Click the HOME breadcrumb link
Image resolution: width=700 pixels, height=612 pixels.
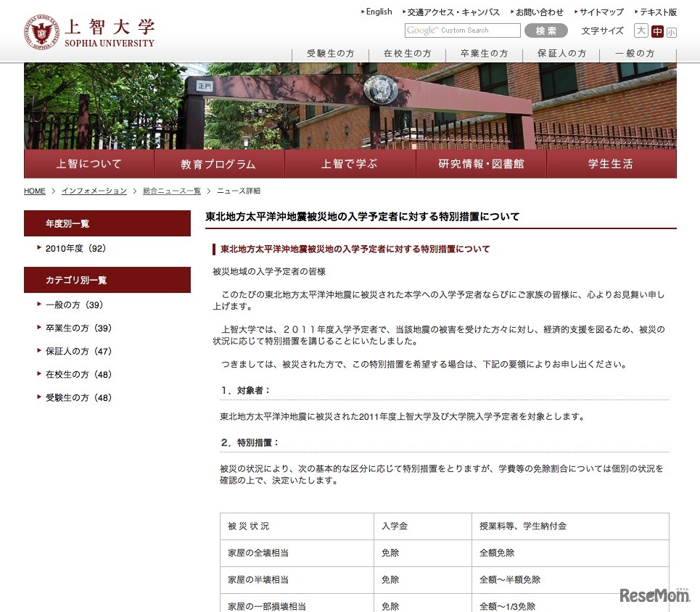pos(34,191)
